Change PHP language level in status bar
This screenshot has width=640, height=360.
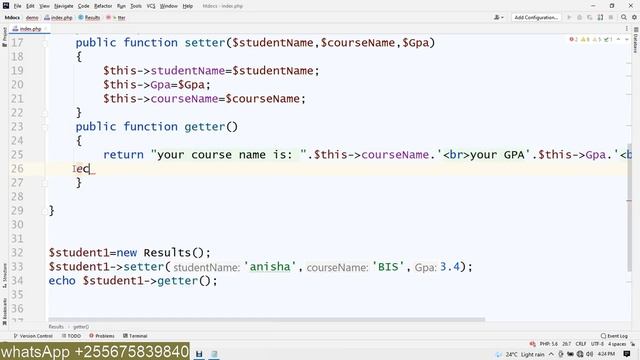tap(549, 344)
